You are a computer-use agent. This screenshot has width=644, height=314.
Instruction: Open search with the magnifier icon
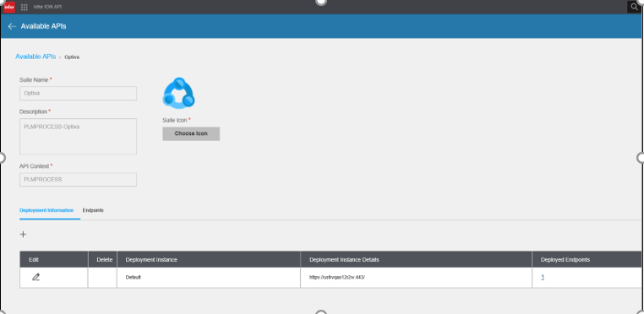(634, 7)
